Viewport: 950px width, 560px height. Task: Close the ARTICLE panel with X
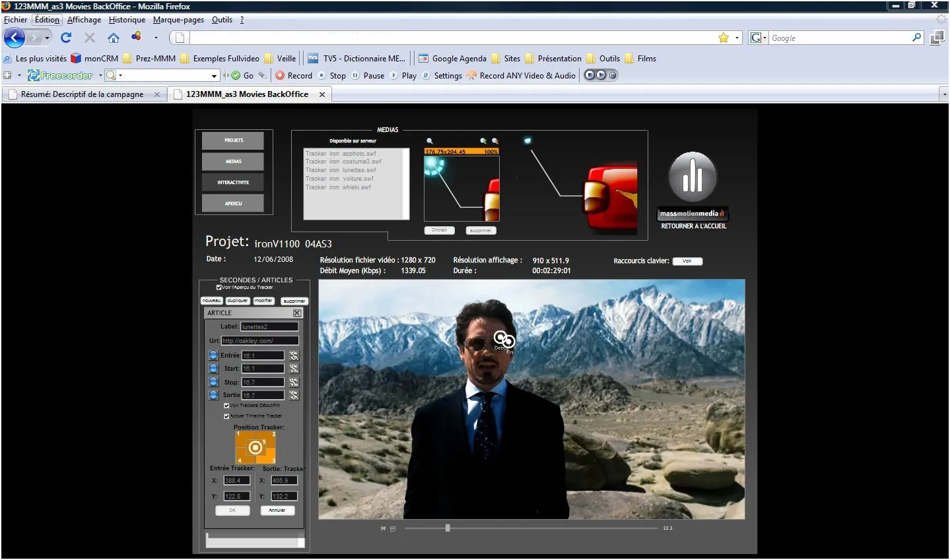297,313
